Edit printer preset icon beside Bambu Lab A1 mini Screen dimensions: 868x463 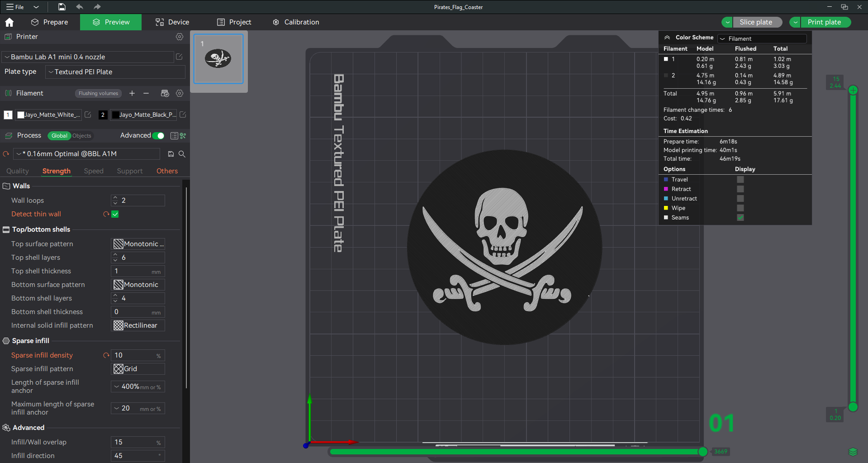pos(179,57)
